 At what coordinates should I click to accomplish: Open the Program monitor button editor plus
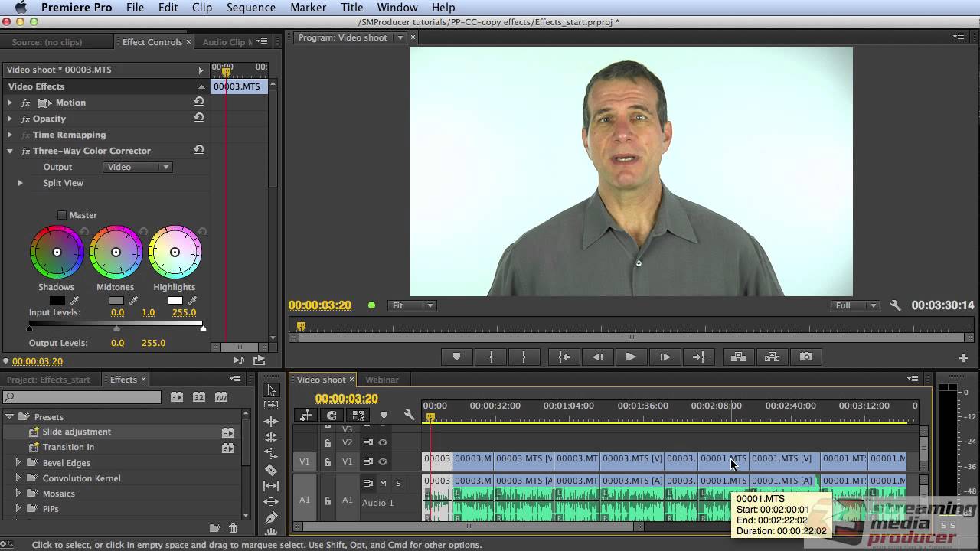pos(963,357)
